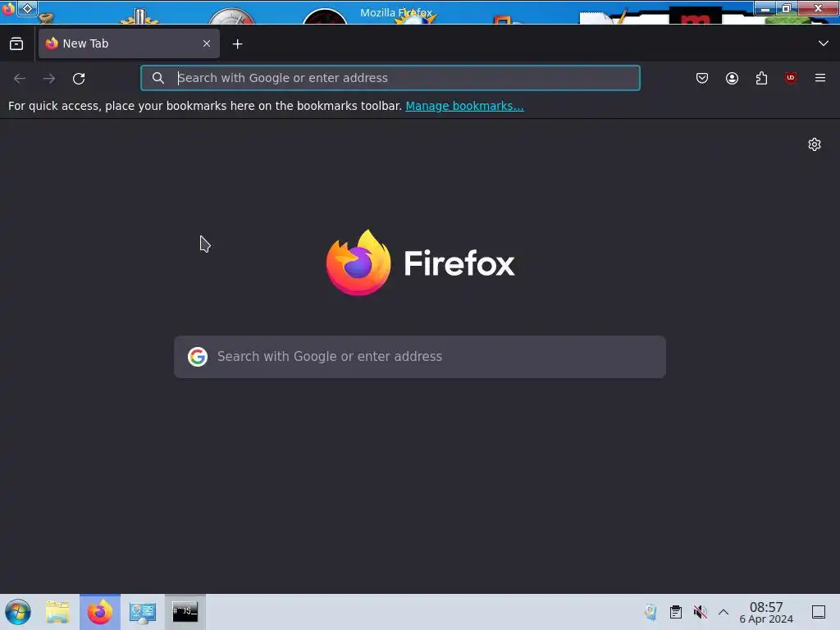Image resolution: width=840 pixels, height=630 pixels.
Task: Open the terminal taskbar icon
Action: 185,612
